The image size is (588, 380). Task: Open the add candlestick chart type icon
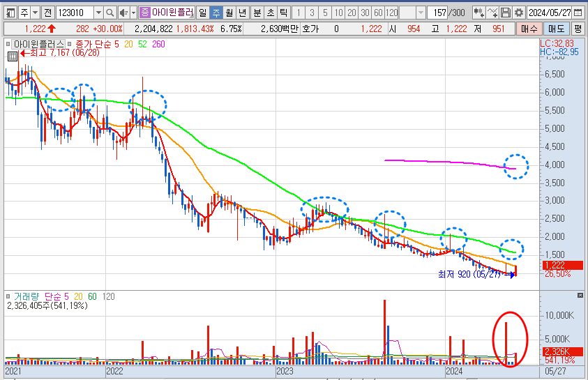tap(478, 13)
